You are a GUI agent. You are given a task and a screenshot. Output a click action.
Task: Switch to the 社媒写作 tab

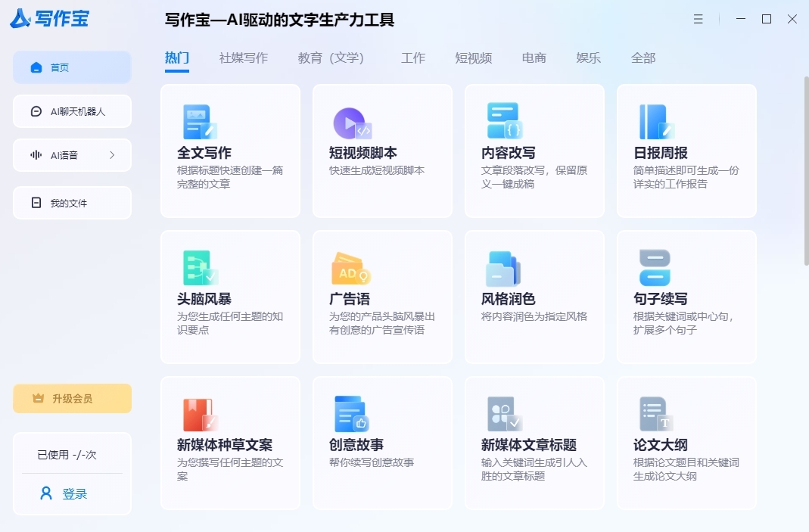coord(244,57)
